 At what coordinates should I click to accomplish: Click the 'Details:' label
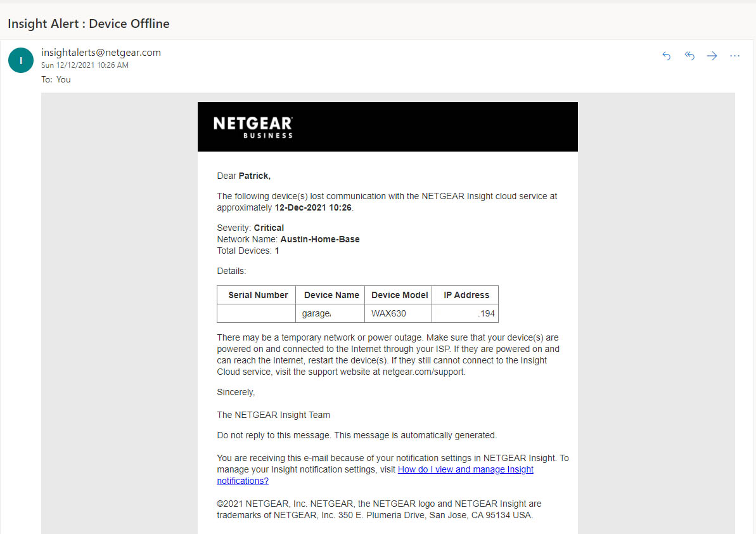point(231,271)
